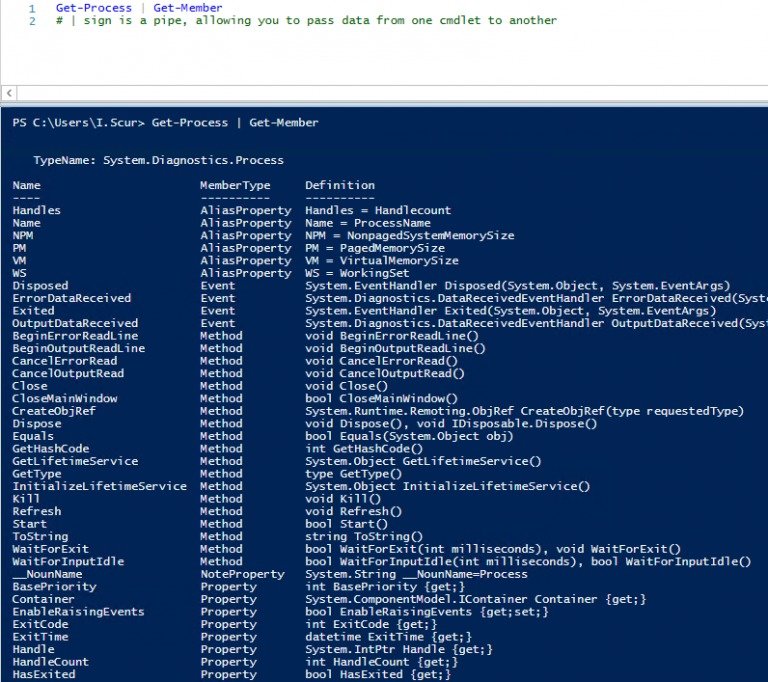Click the 'Handles' name cell
Screen dimensions: 768x682
point(37,210)
